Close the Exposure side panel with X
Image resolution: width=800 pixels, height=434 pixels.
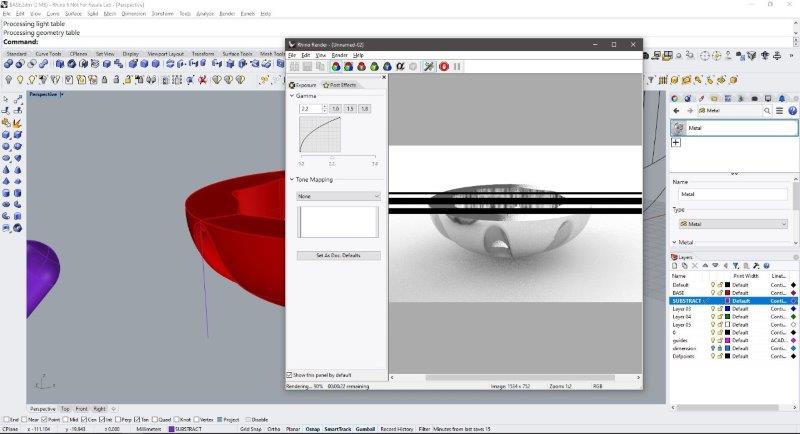(384, 78)
